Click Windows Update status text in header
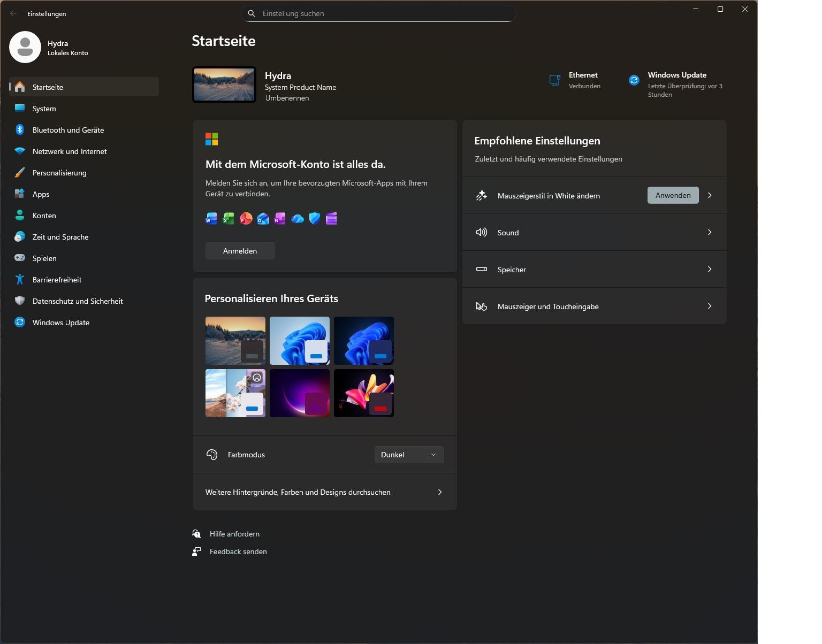Viewport: 822px width, 644px height. click(x=685, y=90)
